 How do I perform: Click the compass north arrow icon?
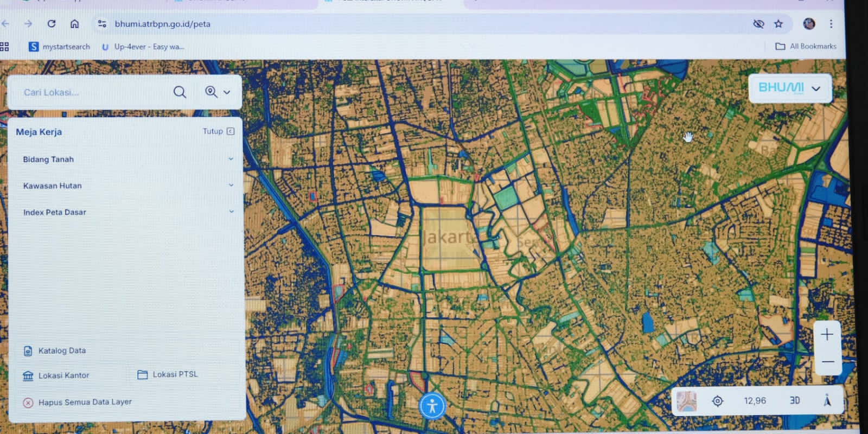point(827,400)
